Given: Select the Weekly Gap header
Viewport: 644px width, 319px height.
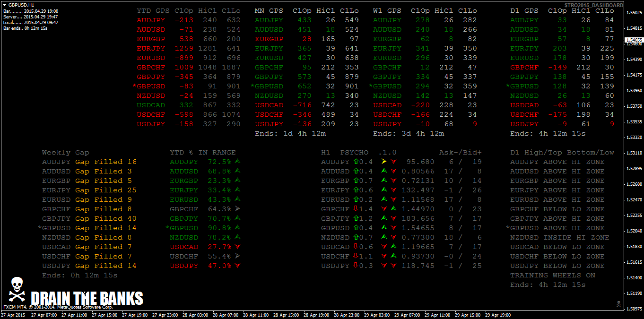Looking at the screenshot, I should [x=66, y=152].
